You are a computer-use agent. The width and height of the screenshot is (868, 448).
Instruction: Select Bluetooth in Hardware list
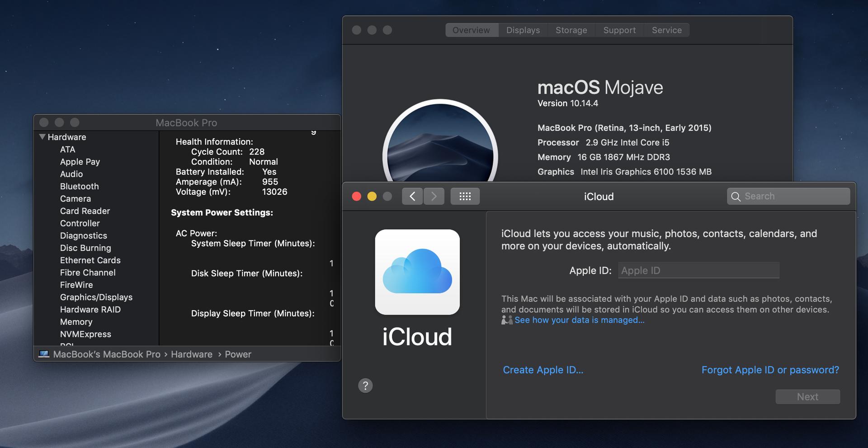tap(80, 186)
